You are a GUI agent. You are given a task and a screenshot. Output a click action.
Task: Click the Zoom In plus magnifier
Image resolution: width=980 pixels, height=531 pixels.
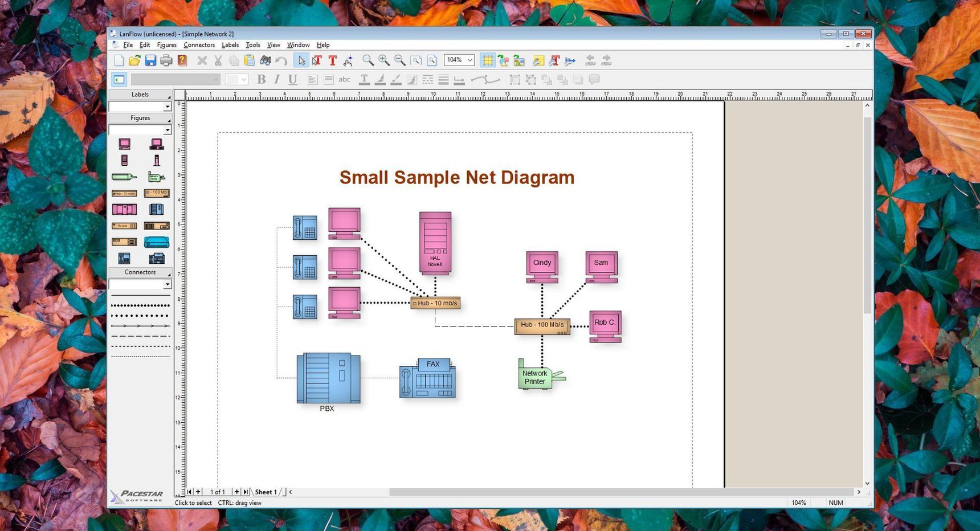click(x=384, y=60)
